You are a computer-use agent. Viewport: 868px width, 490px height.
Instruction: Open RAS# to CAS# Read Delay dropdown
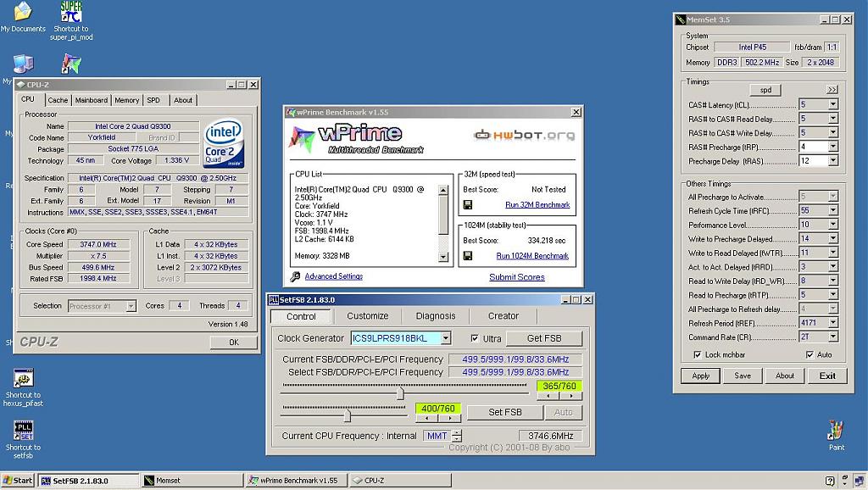point(832,119)
